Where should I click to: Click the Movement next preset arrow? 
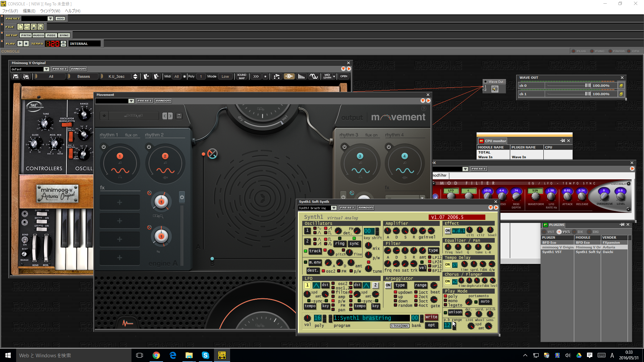pos(170,116)
